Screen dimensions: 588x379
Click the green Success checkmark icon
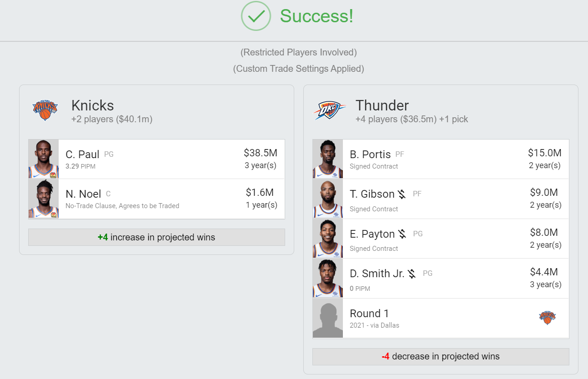click(256, 16)
